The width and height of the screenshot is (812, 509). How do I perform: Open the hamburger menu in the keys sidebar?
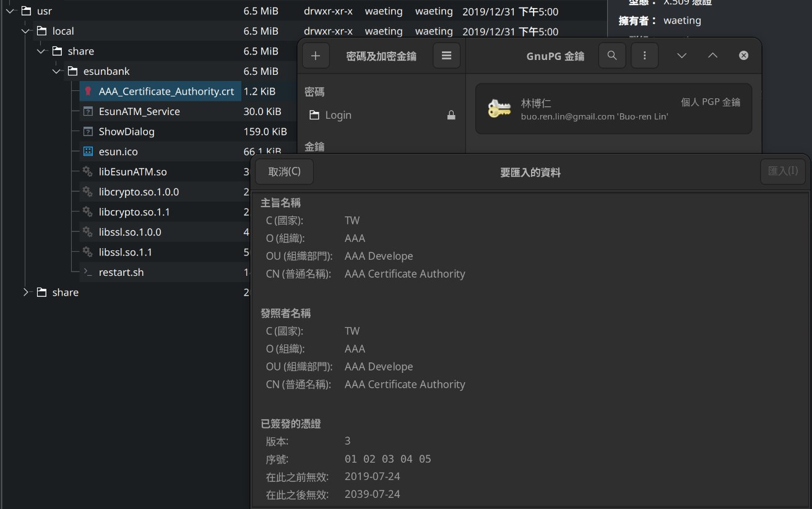(446, 56)
